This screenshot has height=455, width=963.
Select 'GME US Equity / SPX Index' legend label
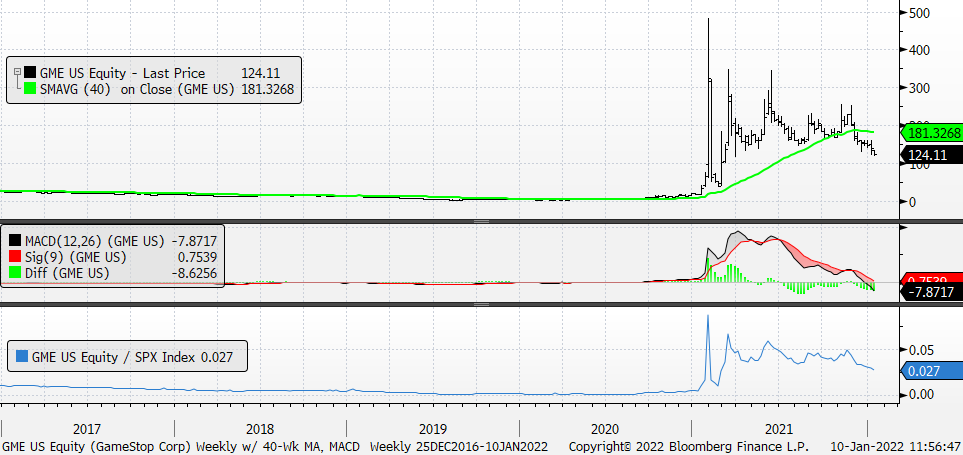pyautogui.click(x=114, y=356)
